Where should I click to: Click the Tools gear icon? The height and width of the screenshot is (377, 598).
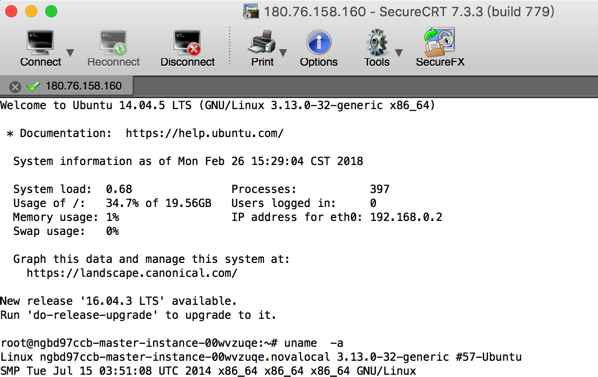coord(376,42)
